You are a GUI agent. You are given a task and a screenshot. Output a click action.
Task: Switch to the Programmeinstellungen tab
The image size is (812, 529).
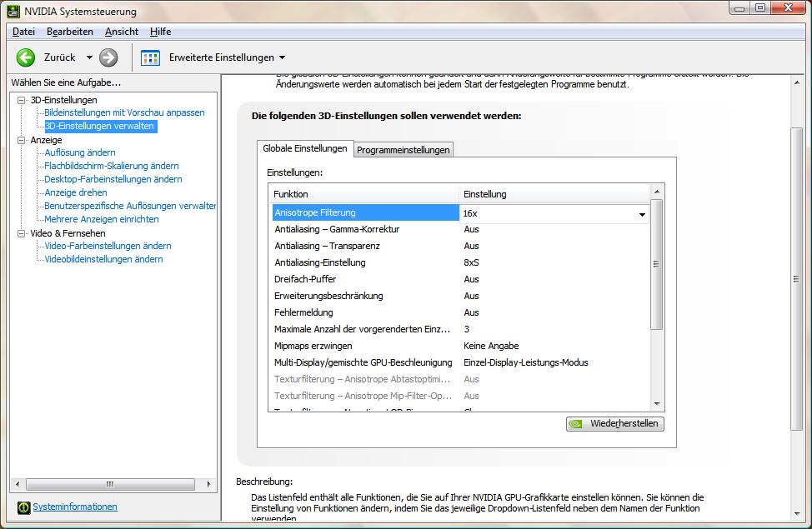[403, 150]
